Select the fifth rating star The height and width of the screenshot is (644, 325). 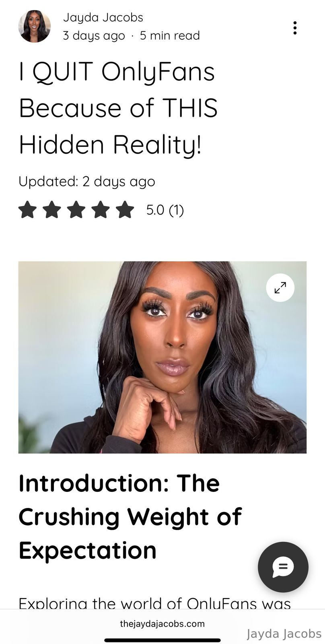(x=125, y=210)
